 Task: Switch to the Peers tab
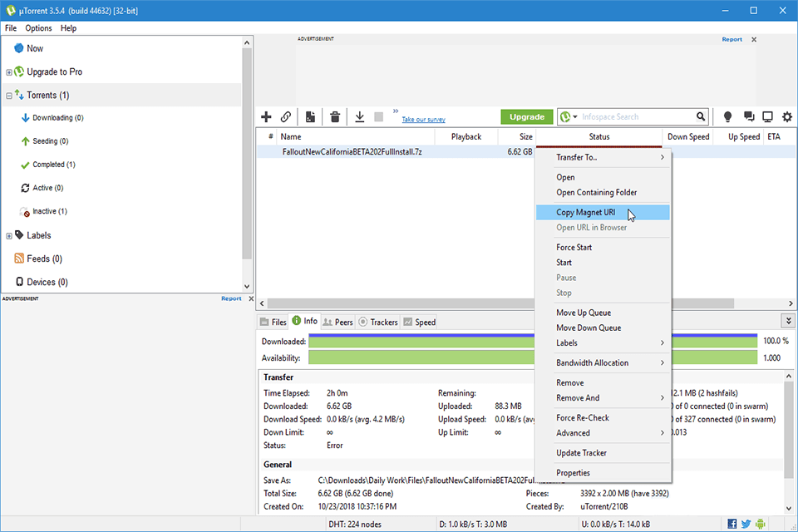pyautogui.click(x=337, y=322)
